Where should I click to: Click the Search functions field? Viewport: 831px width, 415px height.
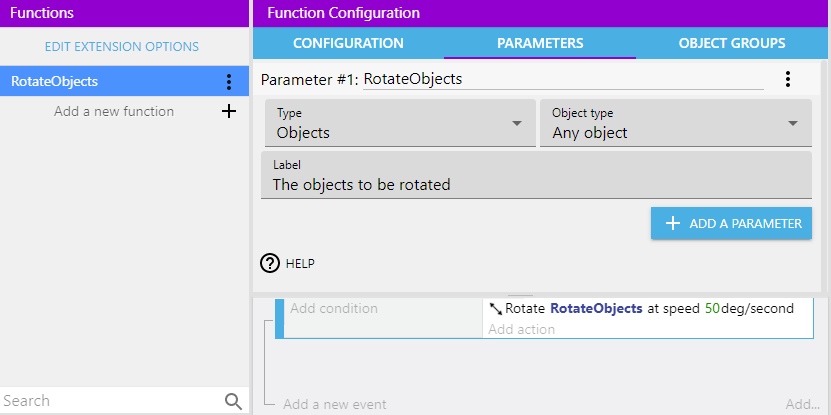tap(110, 401)
